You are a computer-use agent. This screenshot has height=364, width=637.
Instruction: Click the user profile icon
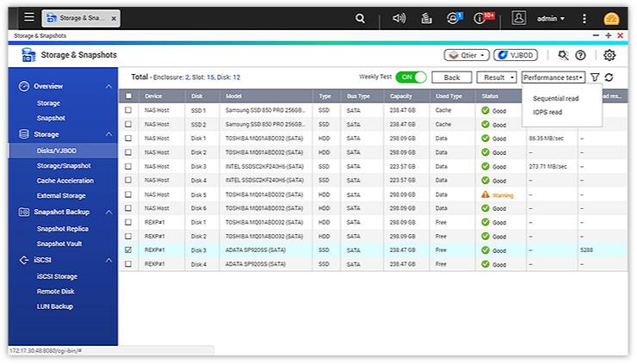tap(519, 18)
